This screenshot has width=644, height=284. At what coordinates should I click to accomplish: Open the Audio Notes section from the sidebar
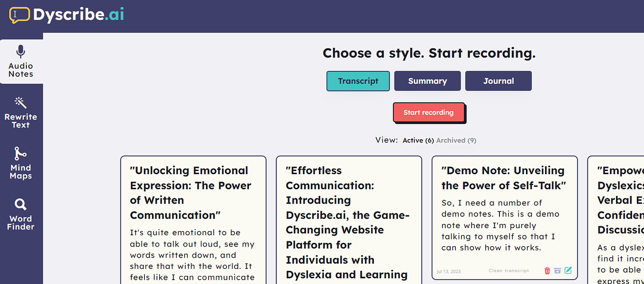[x=20, y=62]
